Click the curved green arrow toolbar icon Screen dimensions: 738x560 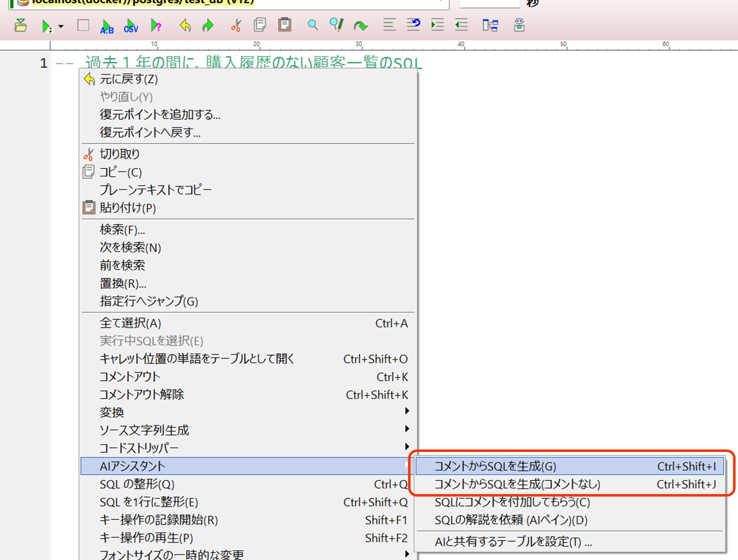point(361,26)
